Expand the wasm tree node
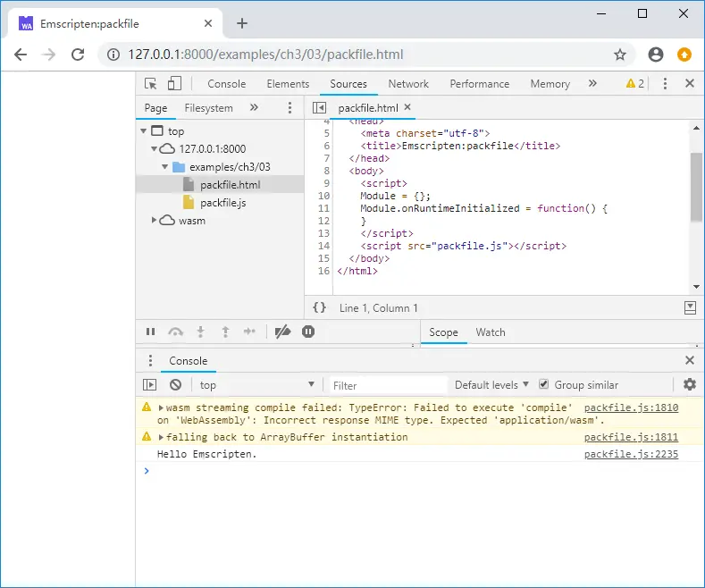Image resolution: width=705 pixels, height=588 pixels. [x=154, y=220]
